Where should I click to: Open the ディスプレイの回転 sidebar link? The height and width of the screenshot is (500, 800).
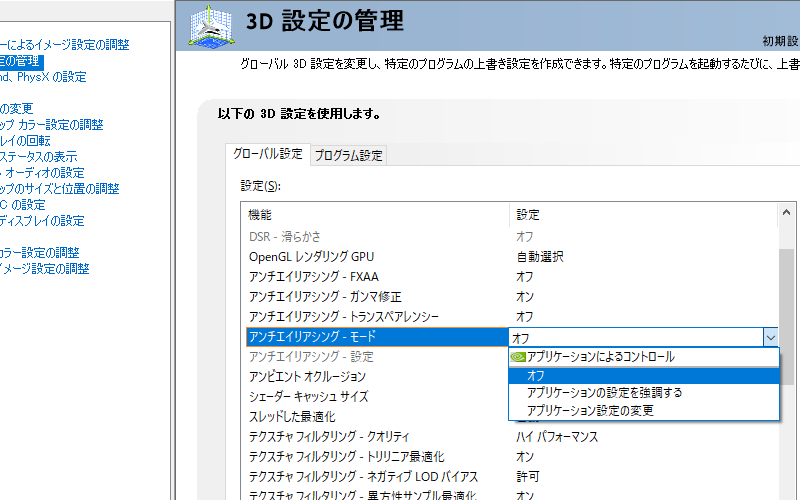(25, 141)
